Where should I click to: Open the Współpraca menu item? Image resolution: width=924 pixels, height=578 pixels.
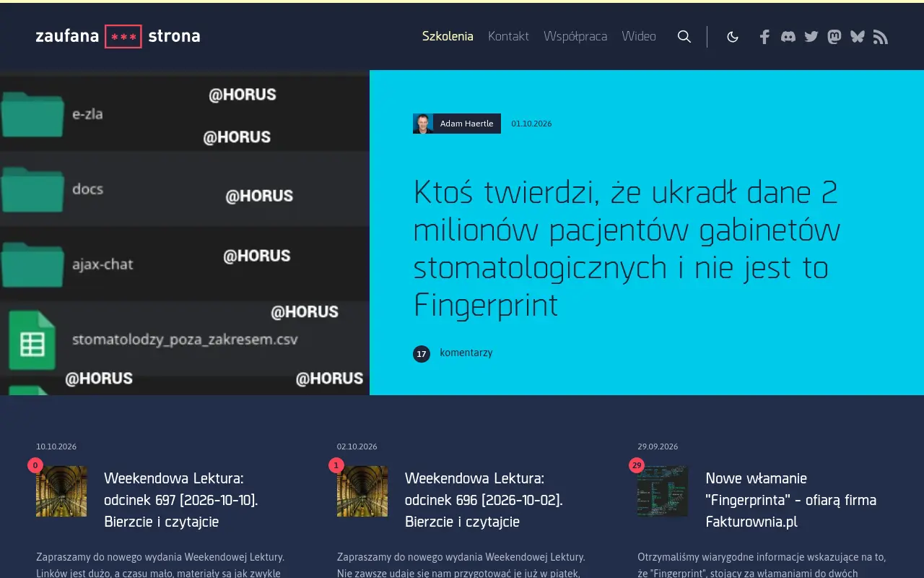[575, 36]
